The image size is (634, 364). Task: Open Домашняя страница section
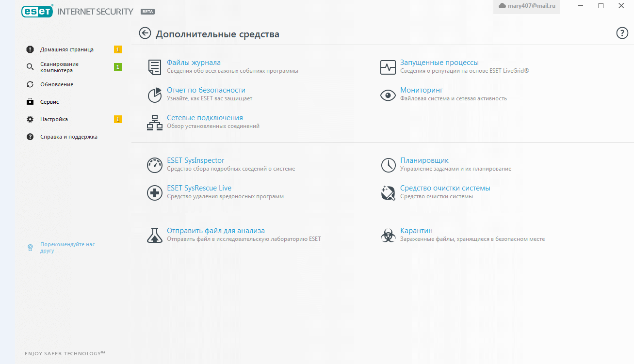click(x=67, y=49)
